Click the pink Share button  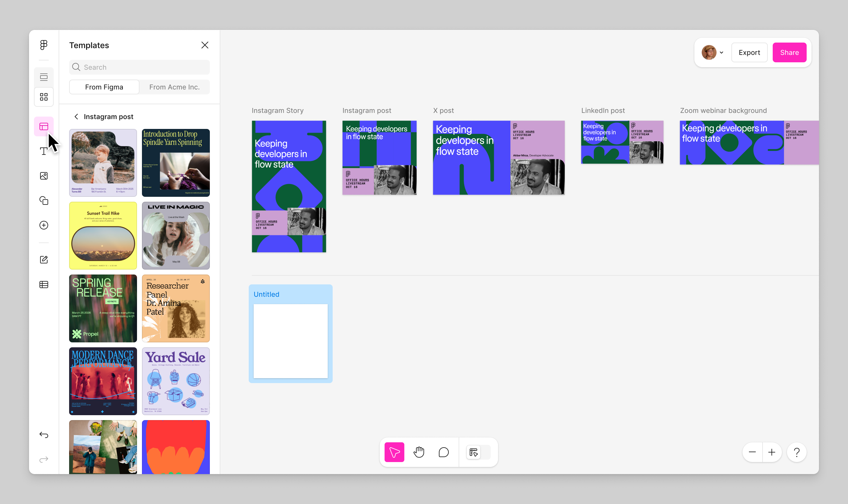coord(789,52)
